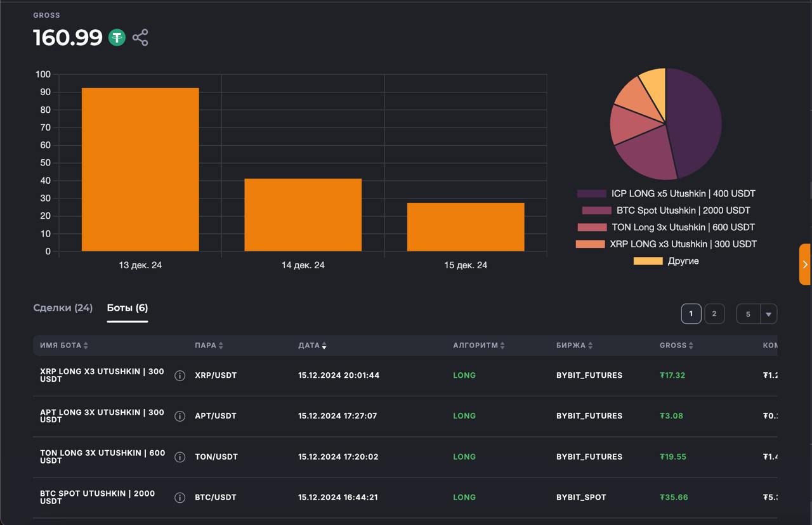Click the 15 дек. 24 bar
812x525 pixels.
(466, 227)
